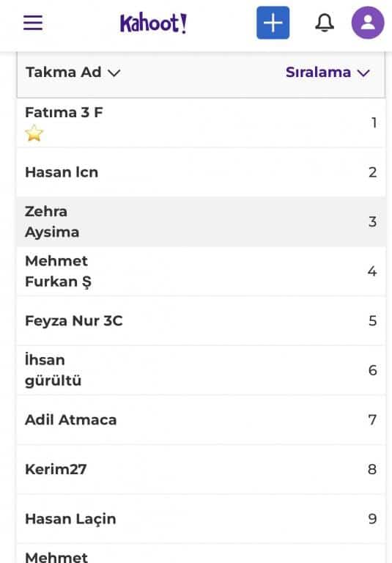The width and height of the screenshot is (392, 563).
Task: Open the purple profile avatar menu
Action: click(x=368, y=23)
